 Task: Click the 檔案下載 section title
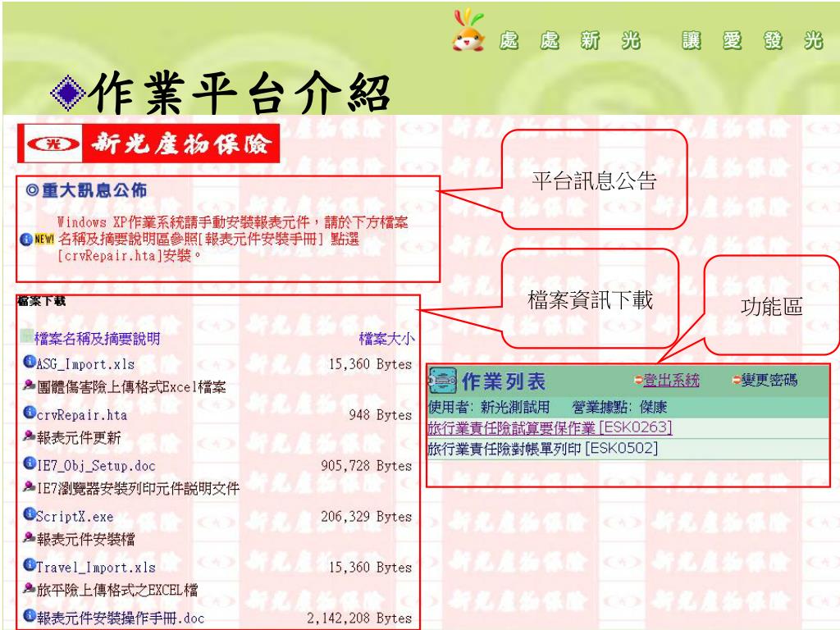[x=42, y=301]
